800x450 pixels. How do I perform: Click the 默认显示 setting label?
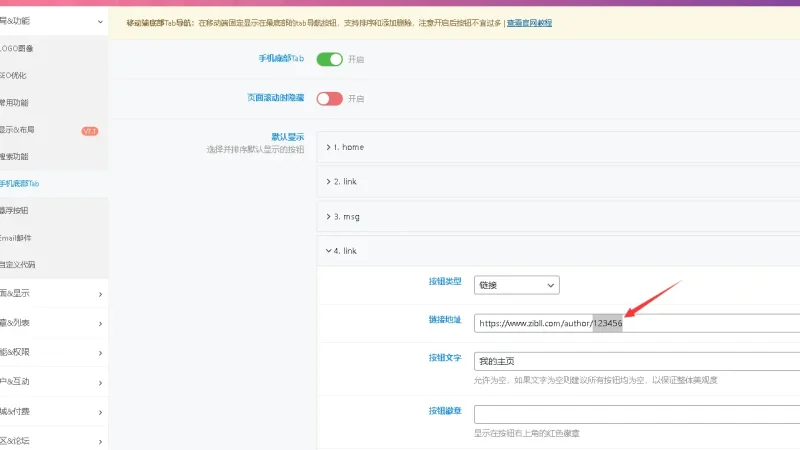pos(288,137)
